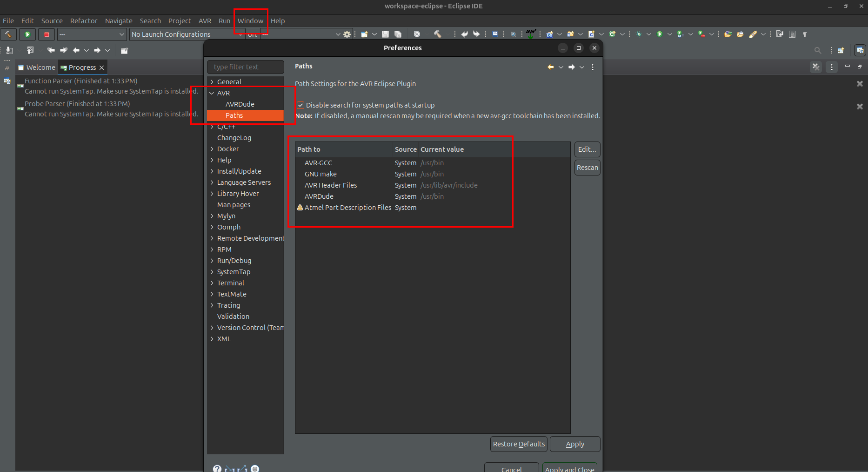Image resolution: width=868 pixels, height=472 pixels.
Task: Collapse the AVR tree node
Action: pos(212,93)
